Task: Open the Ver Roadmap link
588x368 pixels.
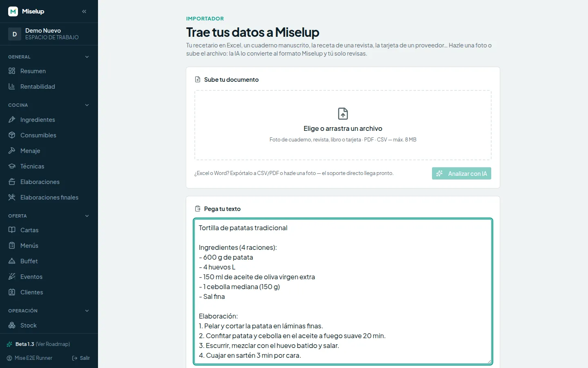Action: click(53, 344)
